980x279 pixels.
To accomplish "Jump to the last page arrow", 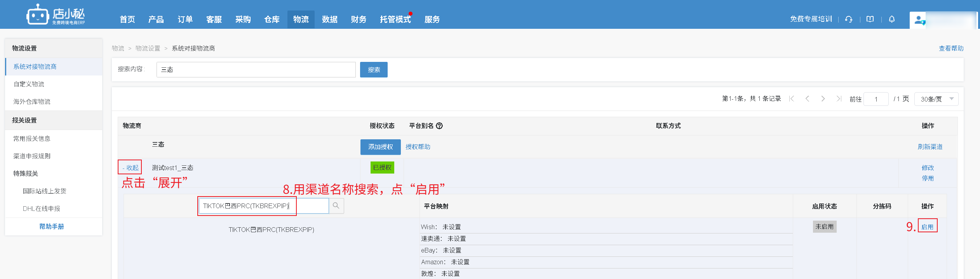I will pyautogui.click(x=839, y=99).
